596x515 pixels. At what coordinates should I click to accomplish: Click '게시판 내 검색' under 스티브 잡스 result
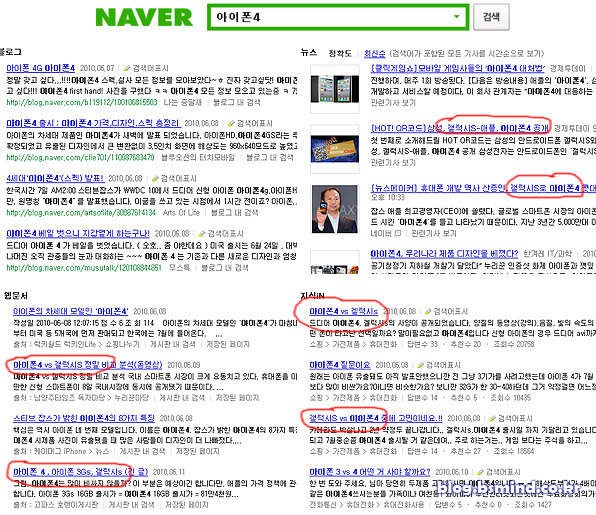(x=142, y=452)
